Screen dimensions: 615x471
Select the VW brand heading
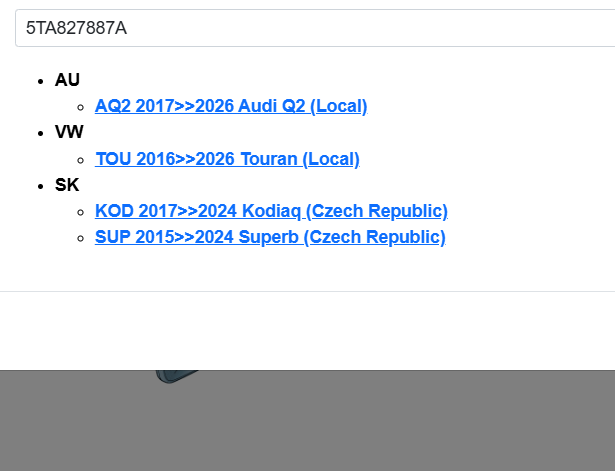[69, 132]
